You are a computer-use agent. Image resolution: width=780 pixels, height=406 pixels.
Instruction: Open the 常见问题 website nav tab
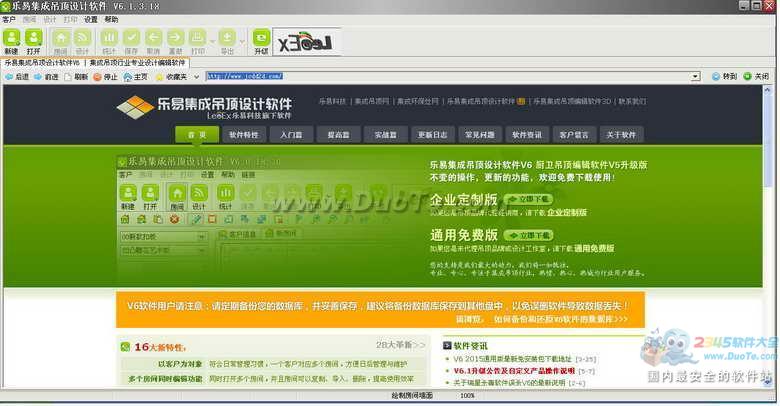480,135
